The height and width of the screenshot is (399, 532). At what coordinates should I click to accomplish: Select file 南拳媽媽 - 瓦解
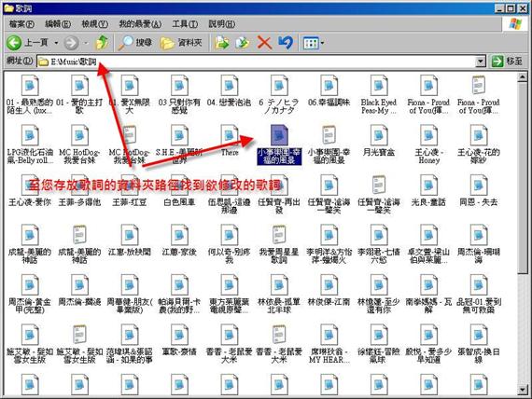click(428, 294)
